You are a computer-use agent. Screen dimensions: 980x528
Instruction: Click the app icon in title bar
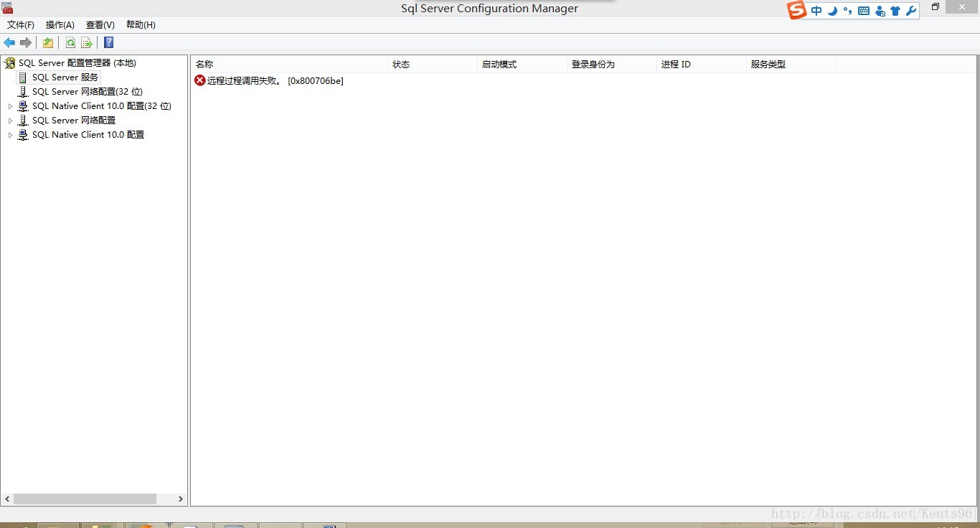pyautogui.click(x=7, y=8)
